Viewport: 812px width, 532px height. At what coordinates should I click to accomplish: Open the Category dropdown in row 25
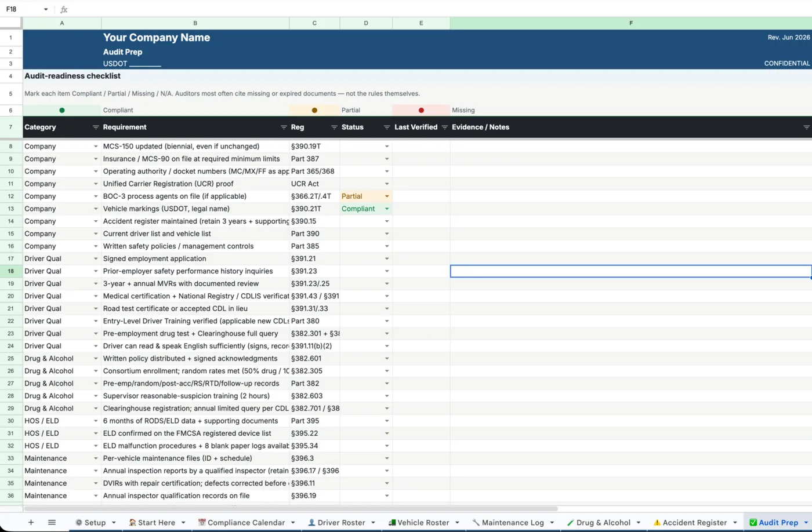[x=96, y=359]
